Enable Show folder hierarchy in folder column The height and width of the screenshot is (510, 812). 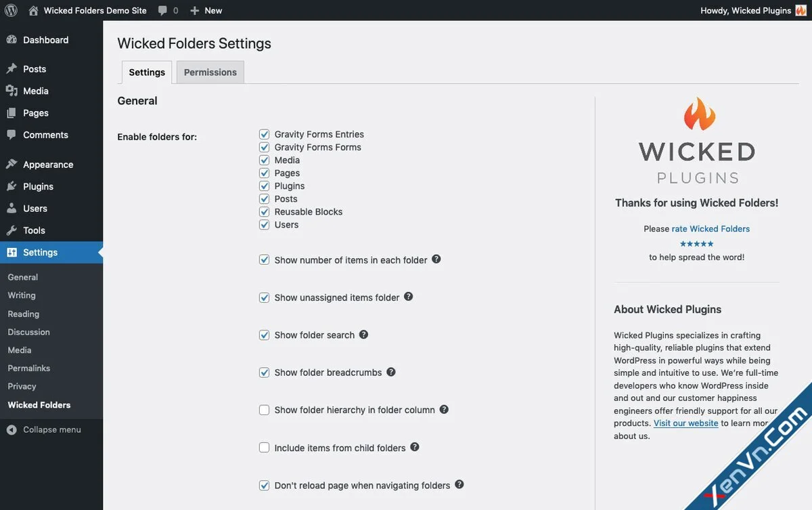[265, 410]
